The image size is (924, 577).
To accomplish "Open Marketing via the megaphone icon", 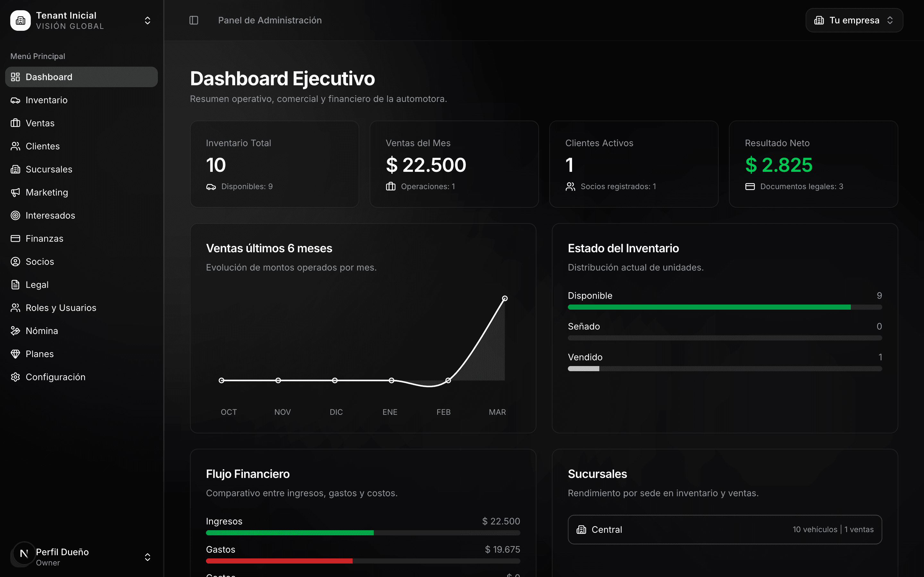I will point(15,192).
